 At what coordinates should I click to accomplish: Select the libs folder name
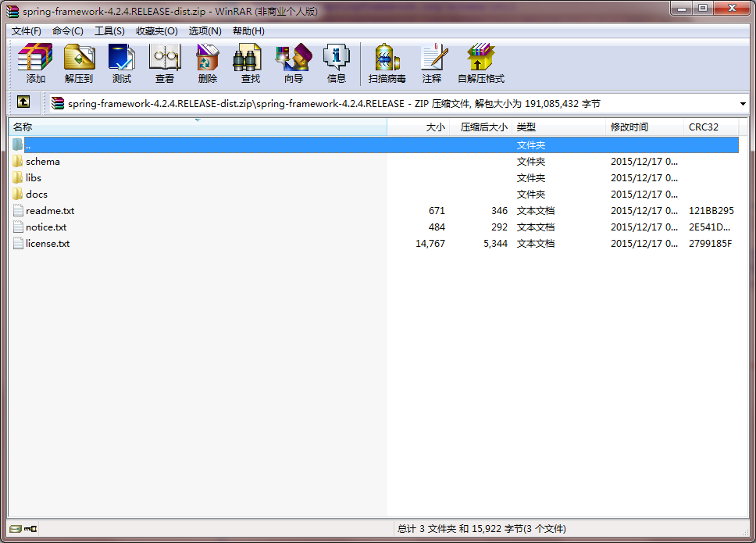pyautogui.click(x=34, y=178)
